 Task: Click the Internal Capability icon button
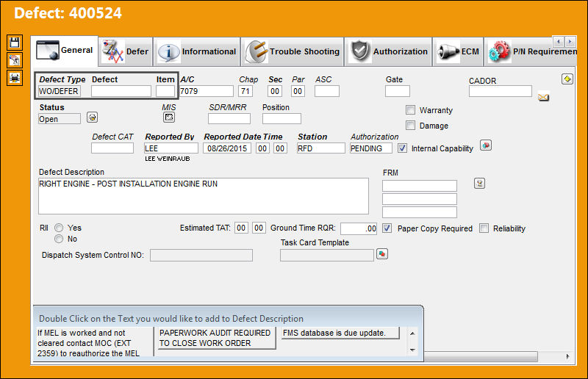coord(486,145)
